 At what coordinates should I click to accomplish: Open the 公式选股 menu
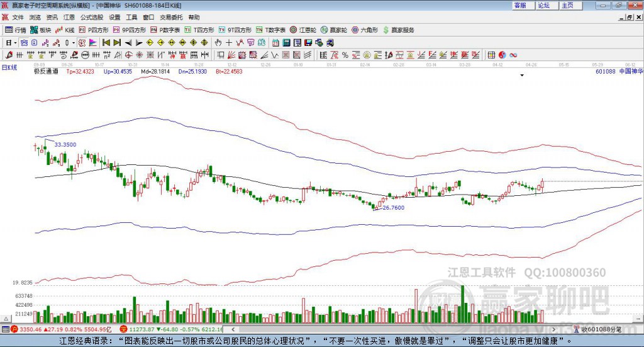tap(92, 17)
